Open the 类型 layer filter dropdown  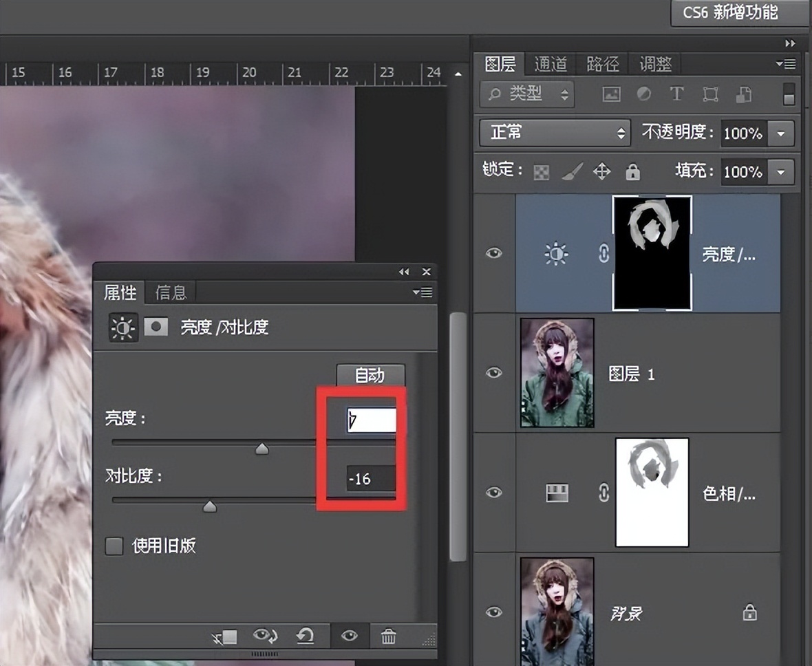(x=526, y=94)
